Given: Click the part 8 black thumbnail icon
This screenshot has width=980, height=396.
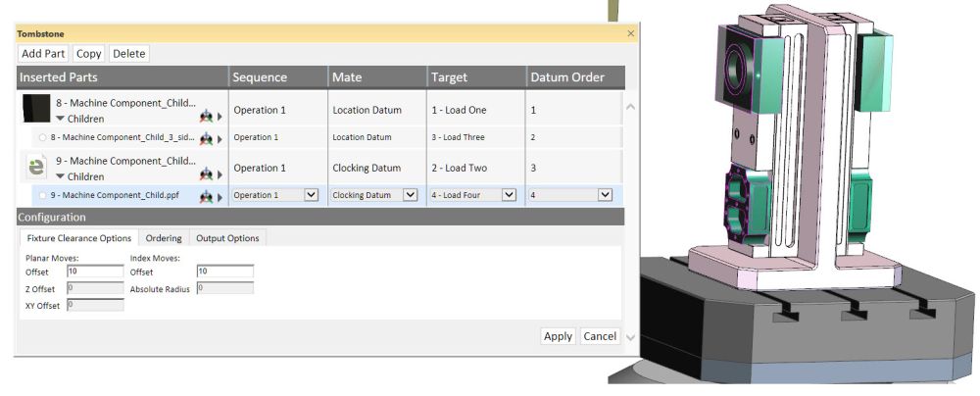Looking at the screenshot, I should (35, 108).
